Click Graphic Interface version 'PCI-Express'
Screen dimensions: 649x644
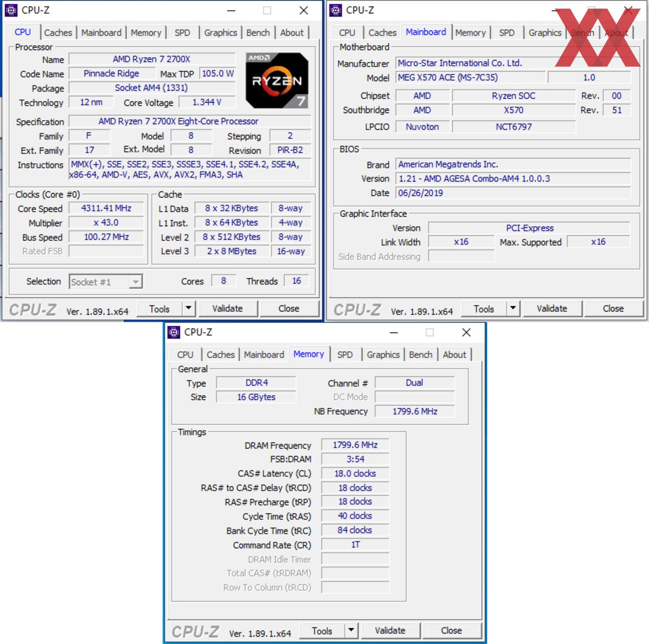coord(529,228)
